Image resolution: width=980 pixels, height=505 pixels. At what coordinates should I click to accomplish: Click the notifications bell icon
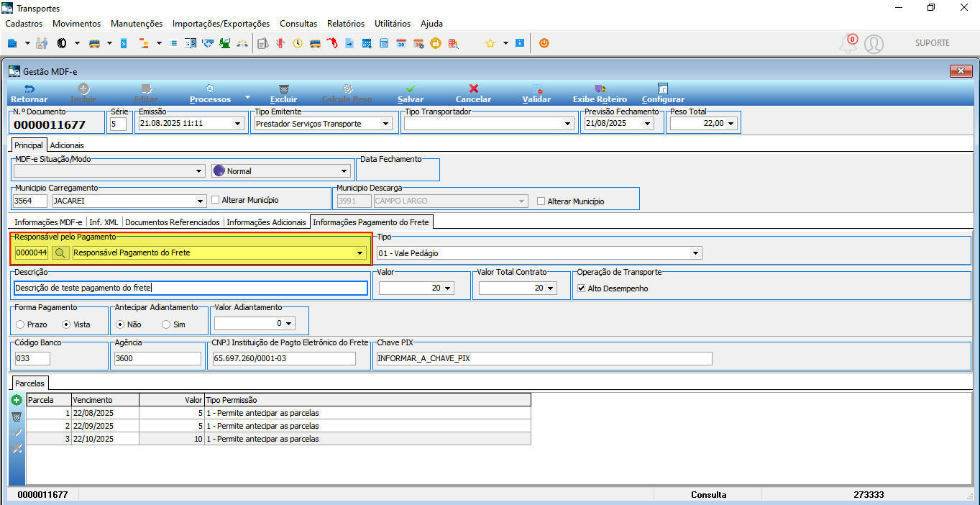848,44
